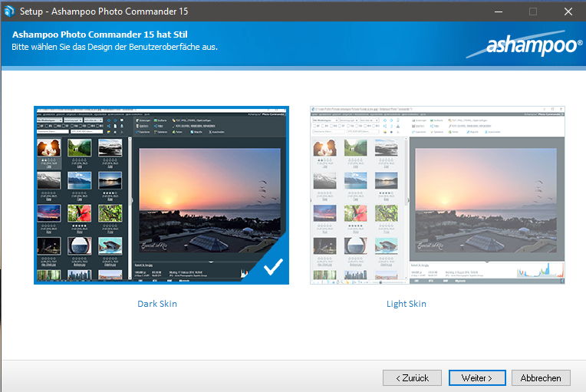
Task: Click the Ashampoo logo in header
Action: click(x=525, y=44)
